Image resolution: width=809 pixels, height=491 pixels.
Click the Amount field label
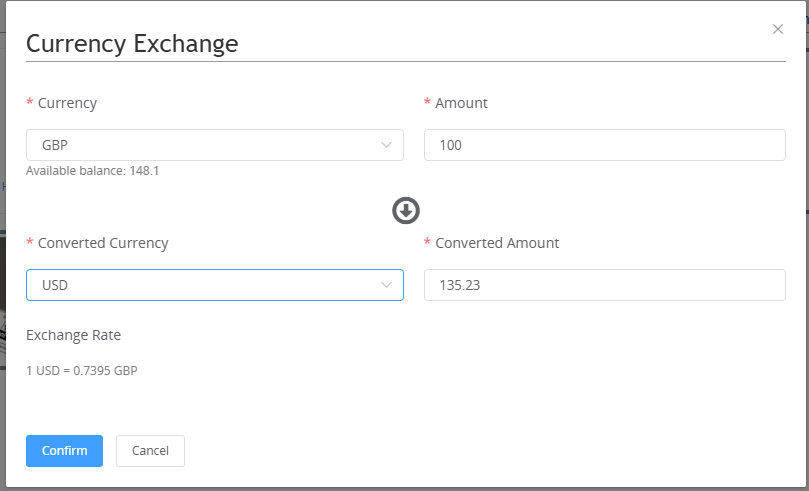tap(461, 103)
